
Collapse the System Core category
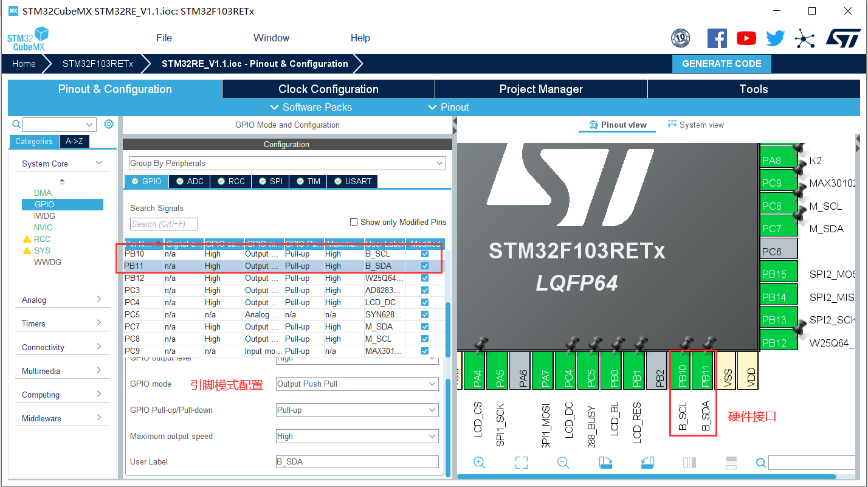point(63,164)
